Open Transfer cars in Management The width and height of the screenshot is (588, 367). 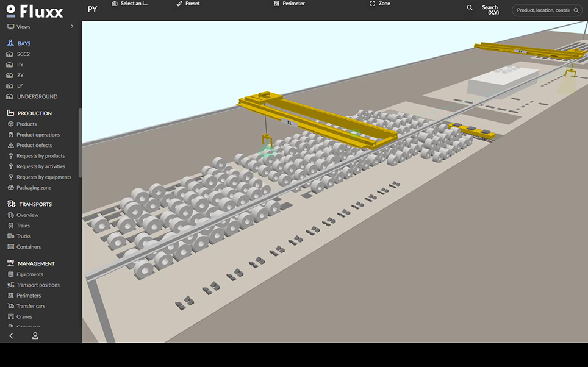coord(30,306)
